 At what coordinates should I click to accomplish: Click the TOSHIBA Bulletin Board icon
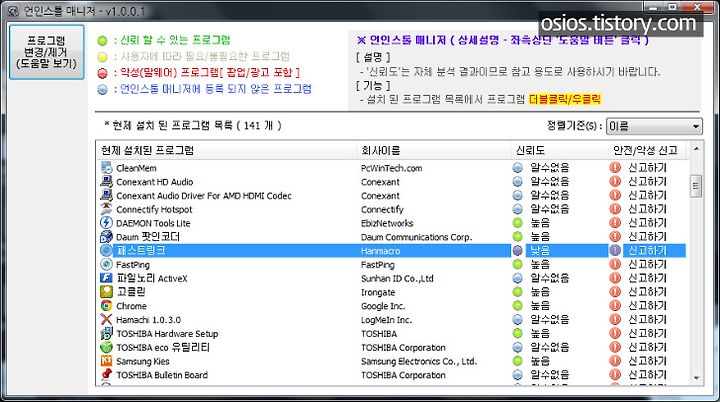click(x=107, y=374)
